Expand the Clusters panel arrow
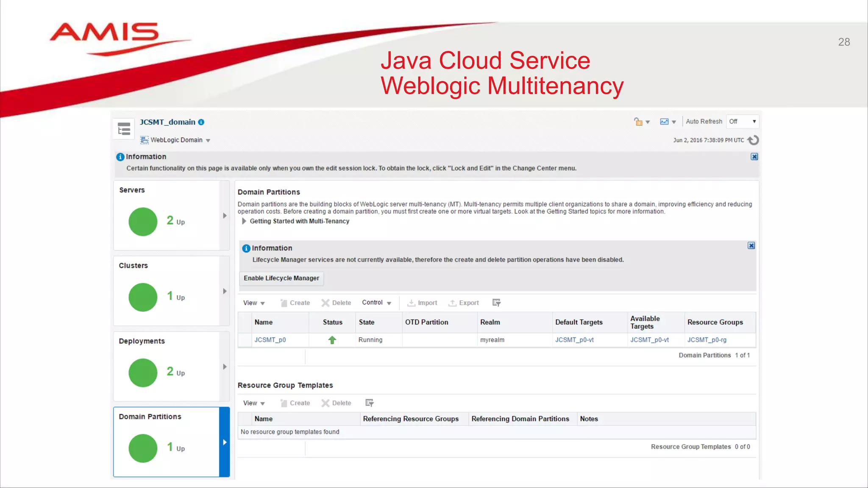868x488 pixels. coord(225,291)
